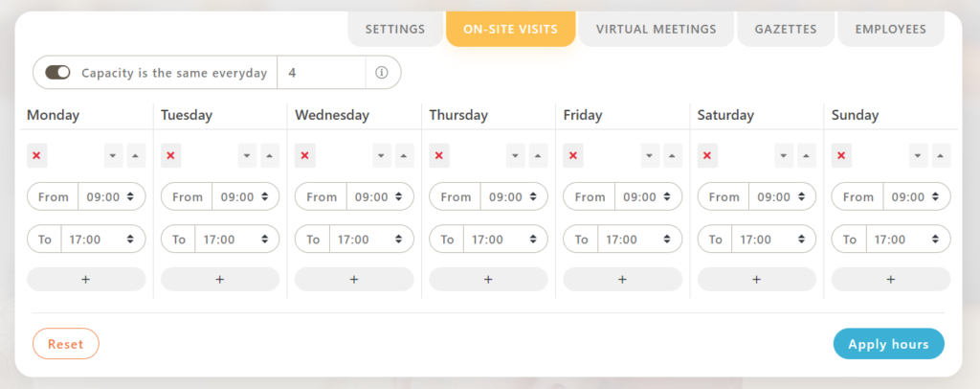Click the Reset button

(66, 344)
